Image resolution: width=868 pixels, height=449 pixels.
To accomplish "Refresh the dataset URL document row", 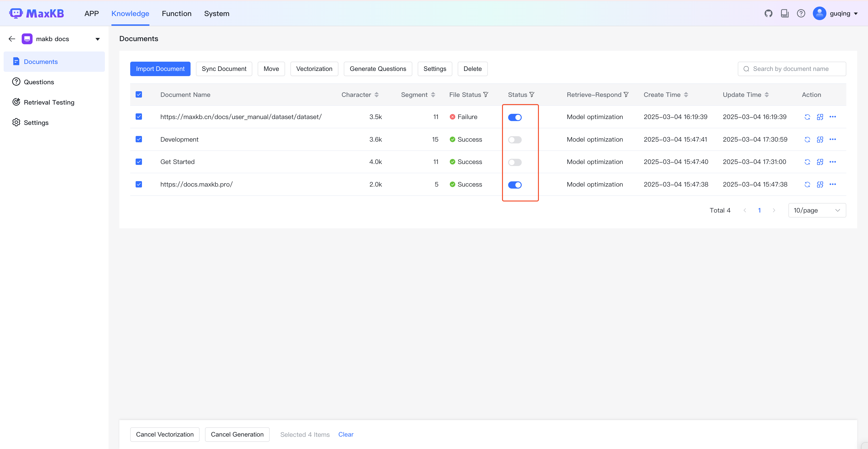I will coord(807,117).
